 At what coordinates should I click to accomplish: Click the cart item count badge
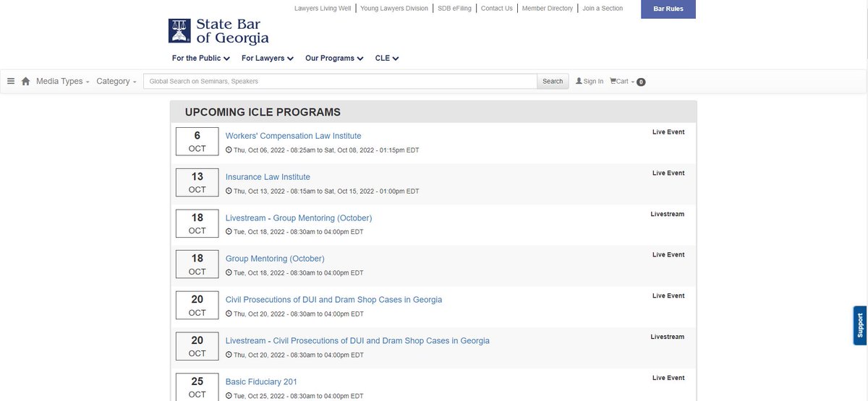click(641, 82)
